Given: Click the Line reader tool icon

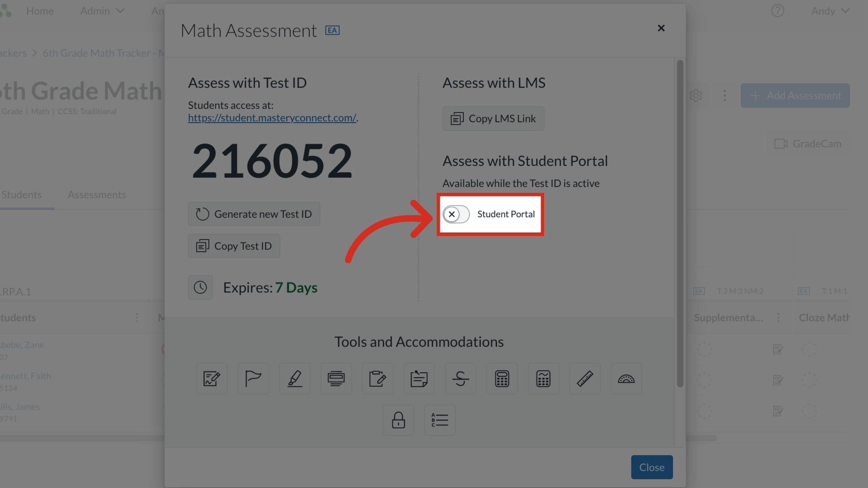Looking at the screenshot, I should click(336, 378).
